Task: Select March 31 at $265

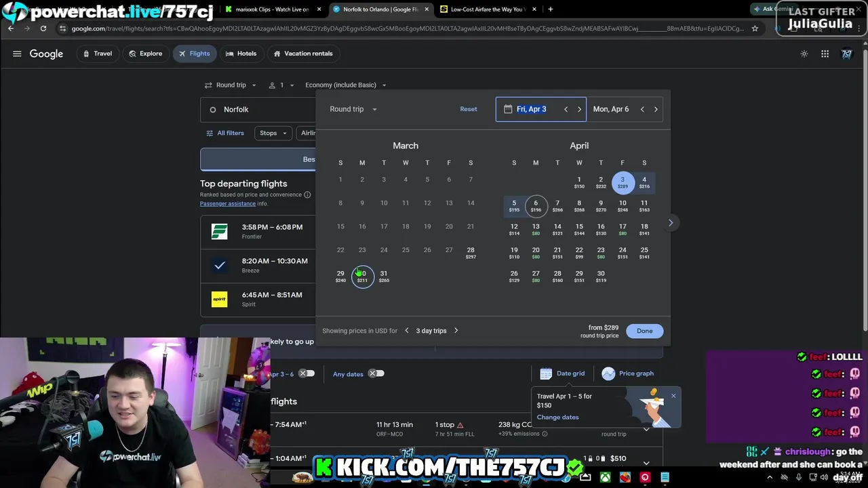Action: pyautogui.click(x=384, y=277)
